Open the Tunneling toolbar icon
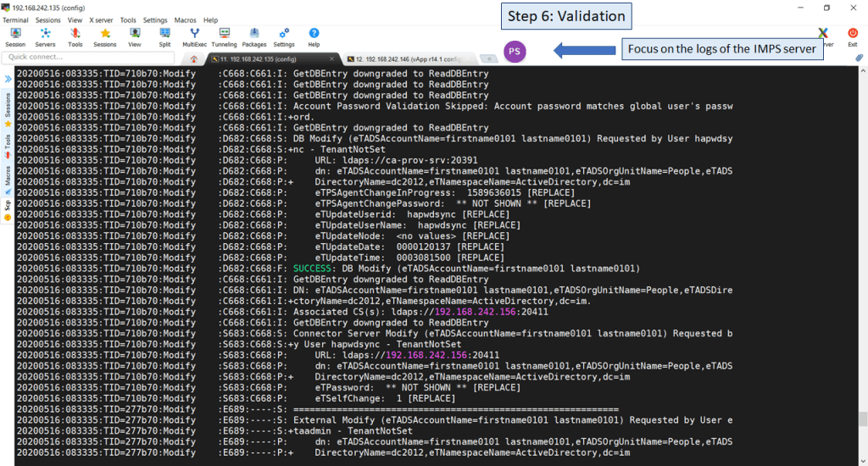 click(224, 36)
